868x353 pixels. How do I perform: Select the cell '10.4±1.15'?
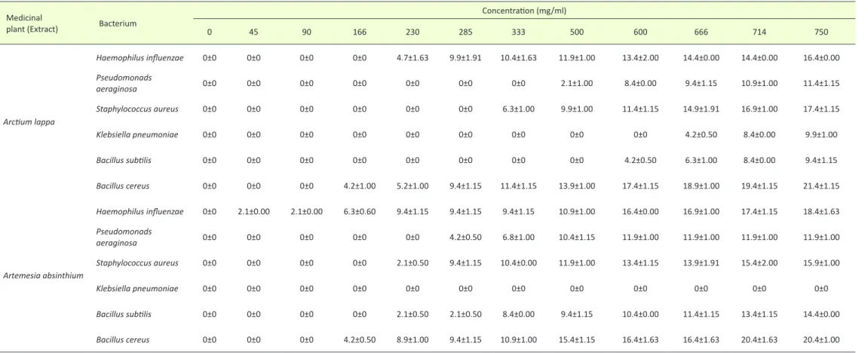coord(576,237)
